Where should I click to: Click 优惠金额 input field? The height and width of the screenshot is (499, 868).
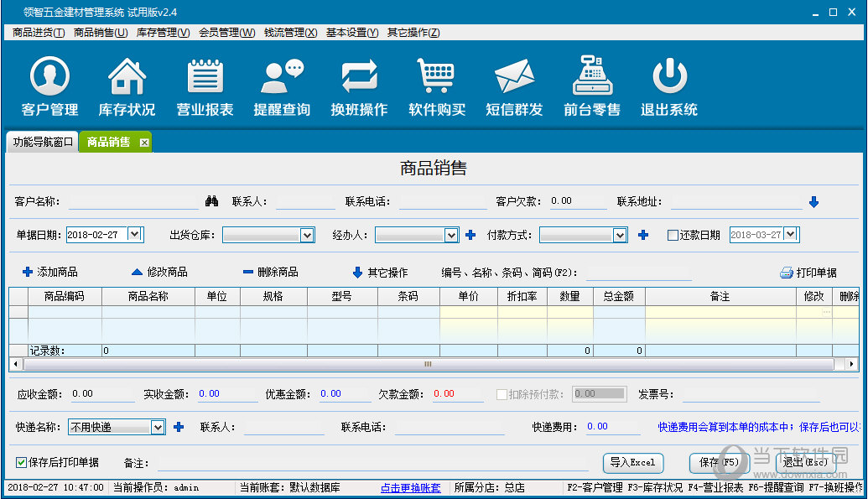pos(345,394)
